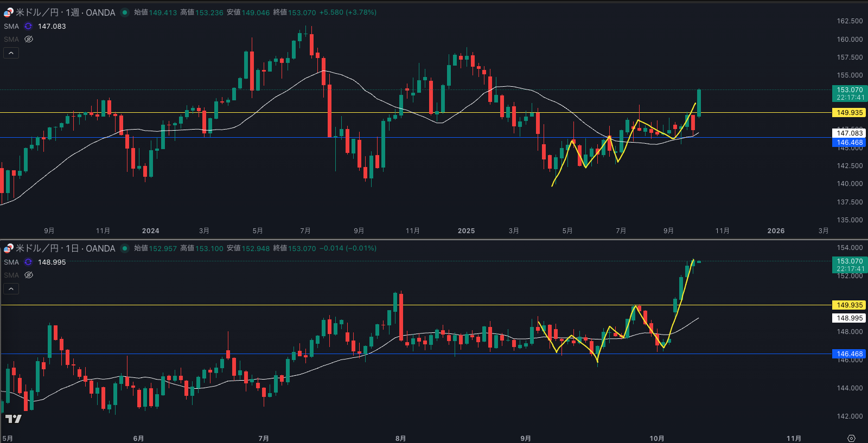
Task: Click blue 146.468 price label on daily axis
Action: coord(849,354)
